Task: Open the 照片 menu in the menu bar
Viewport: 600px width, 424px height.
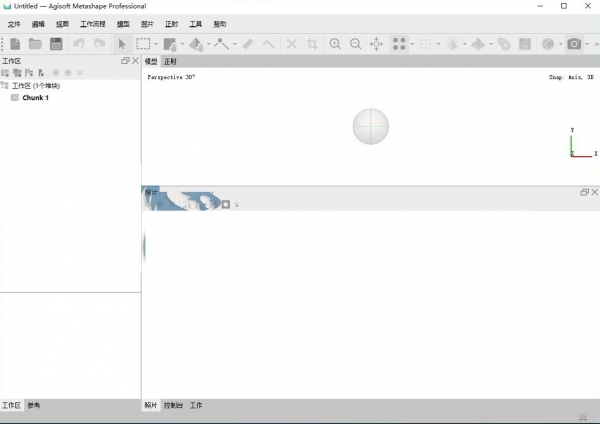Action: coord(147,24)
